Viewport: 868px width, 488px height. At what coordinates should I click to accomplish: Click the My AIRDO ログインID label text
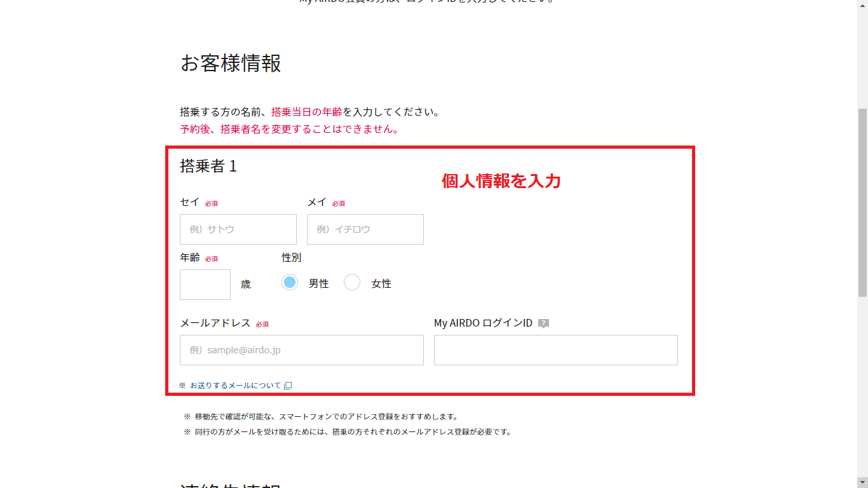[483, 323]
